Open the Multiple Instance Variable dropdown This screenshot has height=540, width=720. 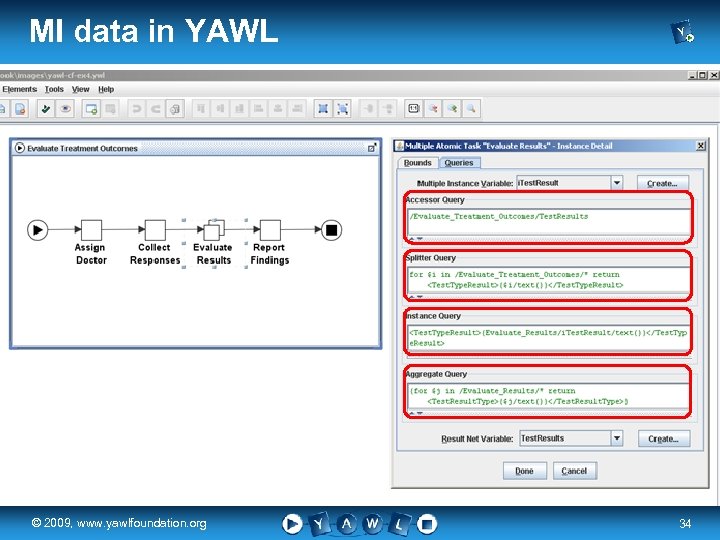click(617, 183)
